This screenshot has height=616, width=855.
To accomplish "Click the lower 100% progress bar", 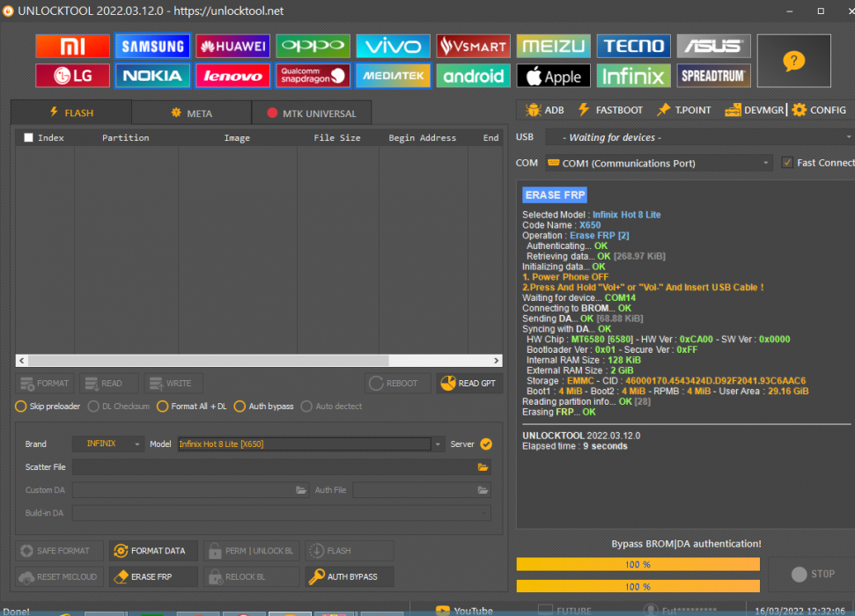I will tap(638, 587).
